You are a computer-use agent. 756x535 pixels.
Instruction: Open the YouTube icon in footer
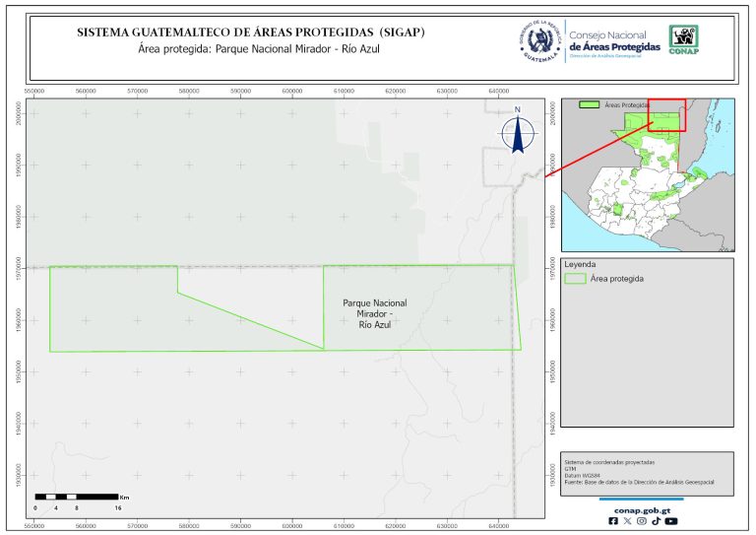coord(671,521)
